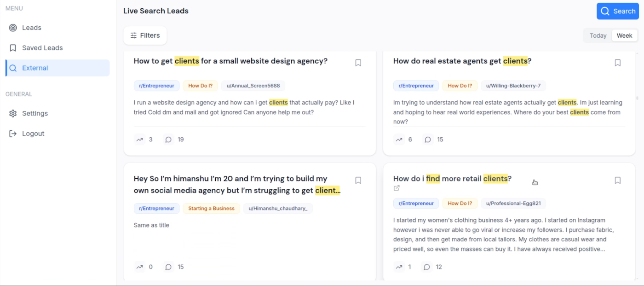Select the Week time filter
The image size is (644, 286).
[x=624, y=35]
